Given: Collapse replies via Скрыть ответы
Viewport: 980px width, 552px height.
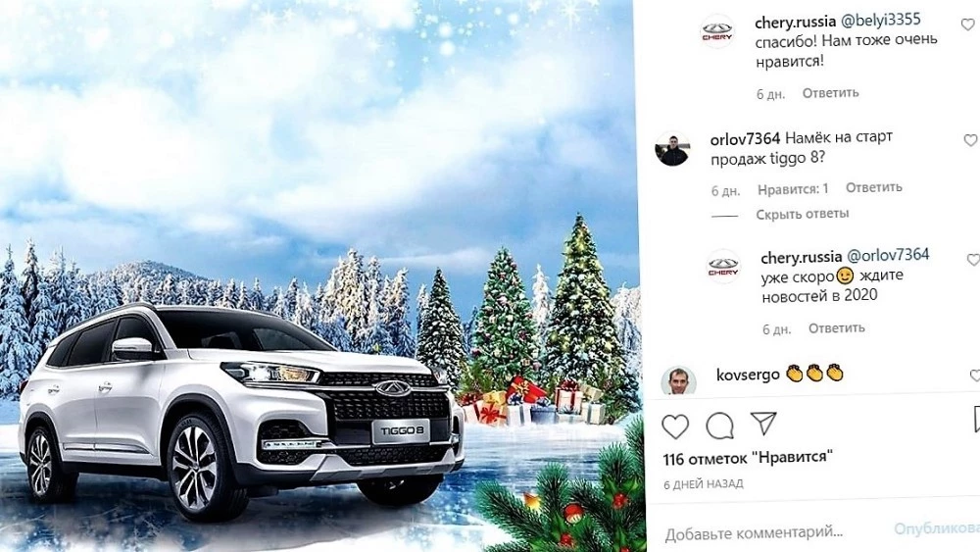Looking at the screenshot, I should tap(803, 214).
